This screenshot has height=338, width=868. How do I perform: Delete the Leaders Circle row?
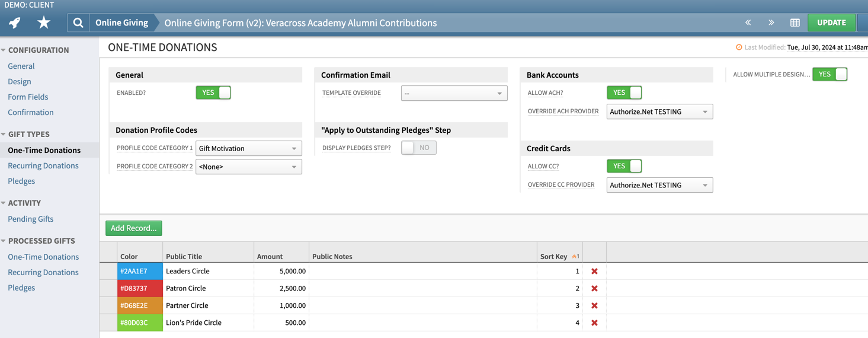[594, 271]
